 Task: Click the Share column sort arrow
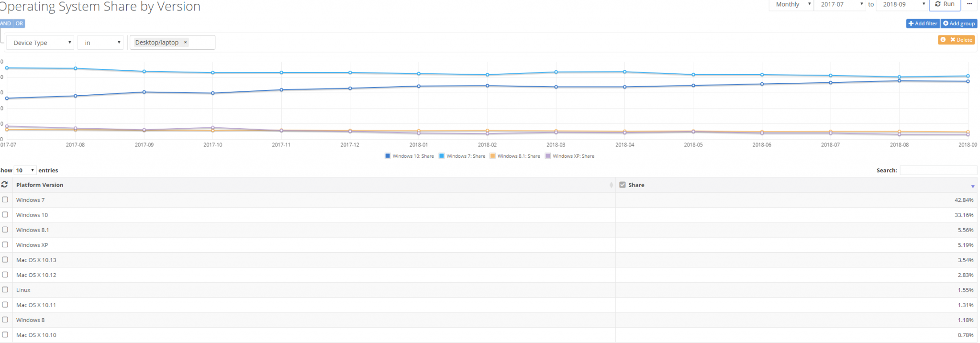pos(972,186)
